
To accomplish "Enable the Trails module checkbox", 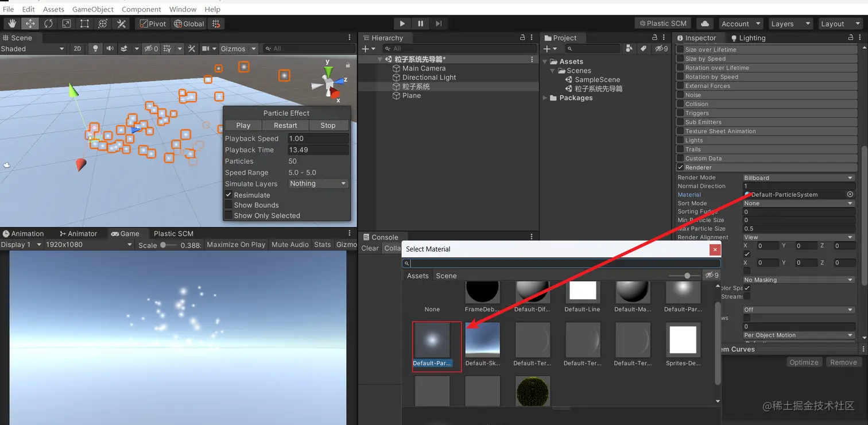I will tap(680, 149).
